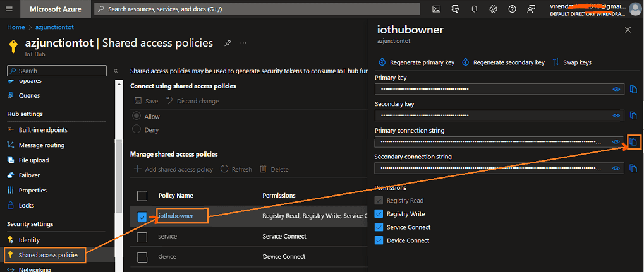Open more options ellipsis beside title
This screenshot has height=272, width=644.
point(243,43)
